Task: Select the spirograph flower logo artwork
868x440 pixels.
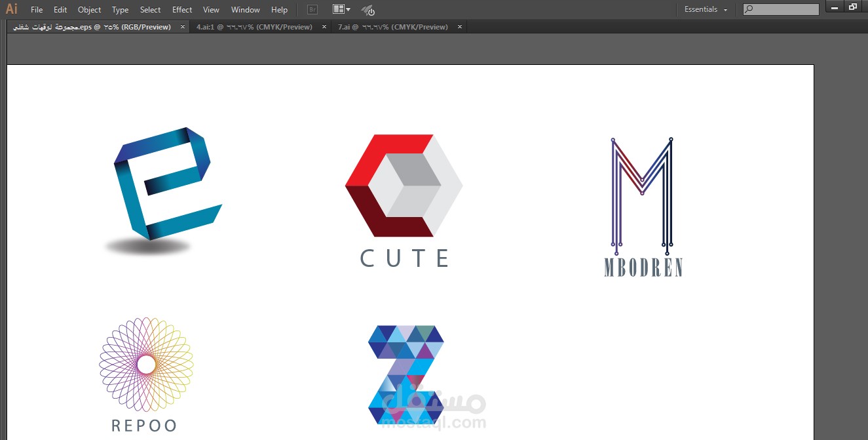Action: (146, 364)
